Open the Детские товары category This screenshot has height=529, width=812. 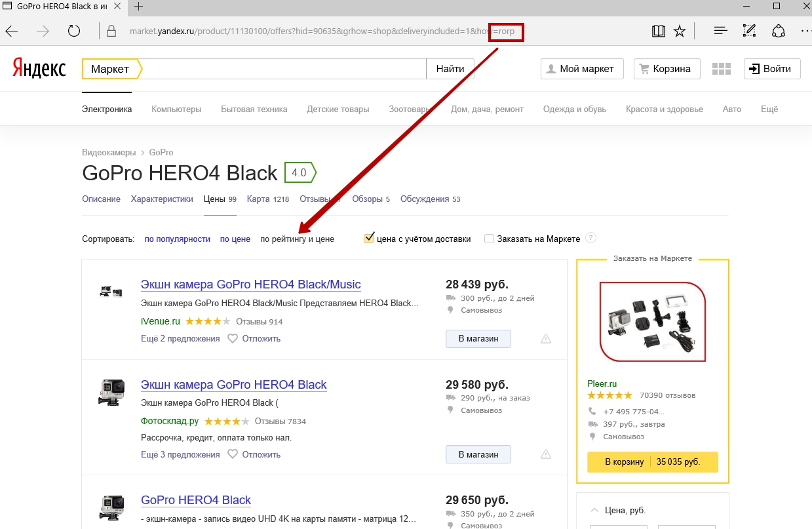pyautogui.click(x=338, y=109)
